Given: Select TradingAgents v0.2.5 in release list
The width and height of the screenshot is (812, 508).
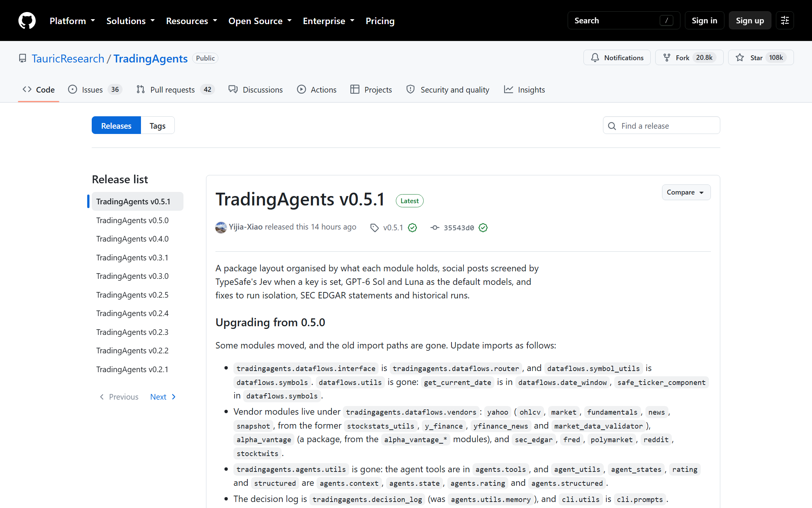Looking at the screenshot, I should click(138, 295).
